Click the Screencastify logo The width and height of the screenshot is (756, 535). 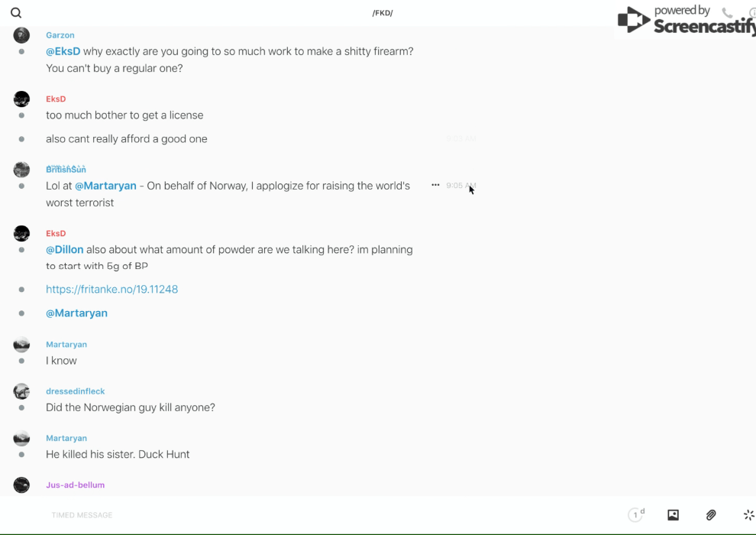pos(684,21)
